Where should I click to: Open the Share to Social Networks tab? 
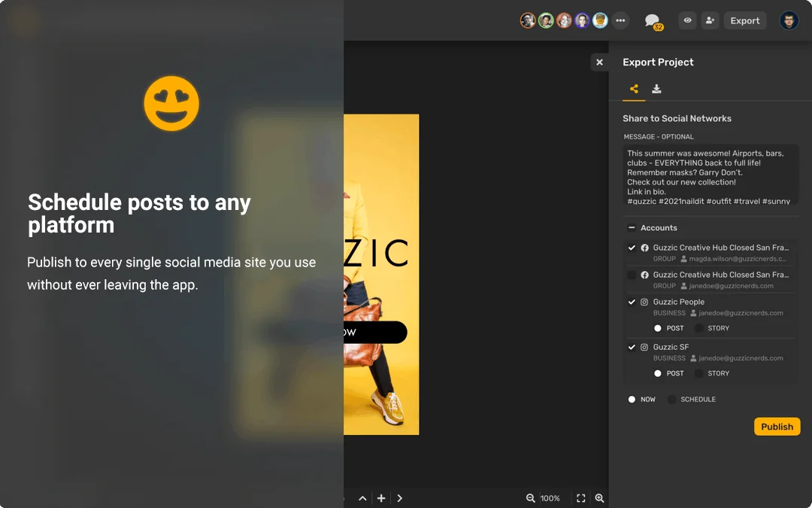(x=632, y=88)
